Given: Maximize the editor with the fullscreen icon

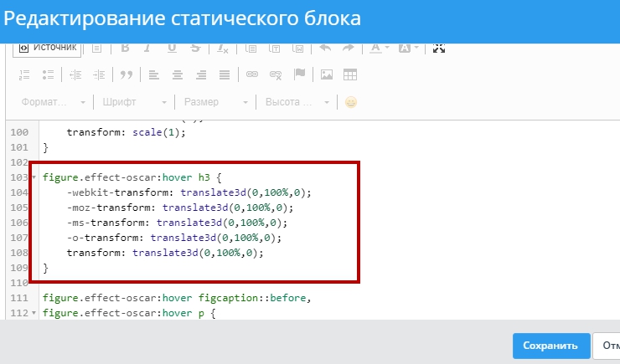Looking at the screenshot, I should coord(438,48).
